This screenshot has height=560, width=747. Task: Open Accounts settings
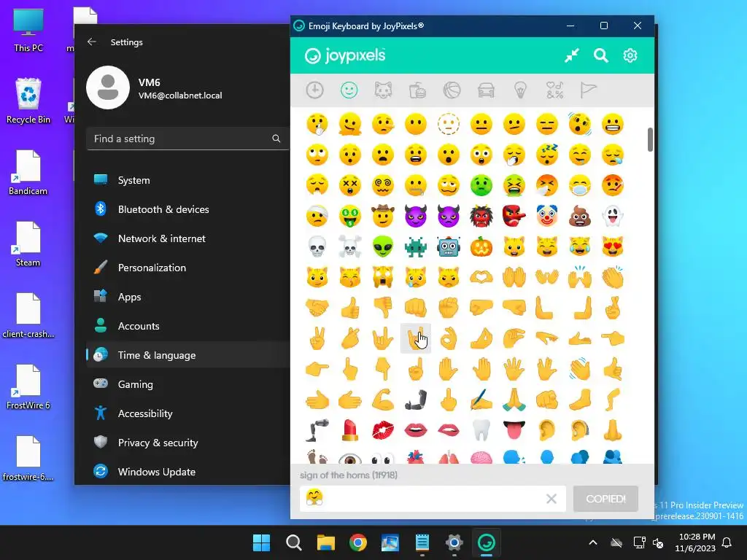pos(187,326)
